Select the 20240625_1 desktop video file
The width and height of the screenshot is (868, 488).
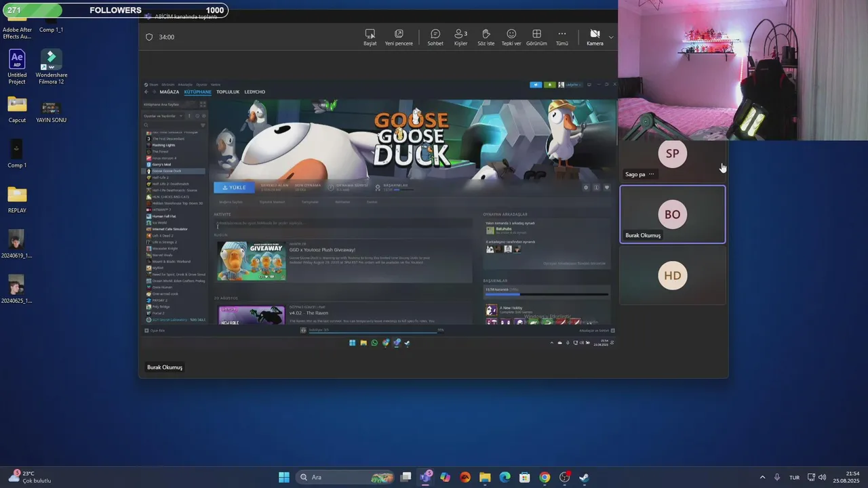17,289
